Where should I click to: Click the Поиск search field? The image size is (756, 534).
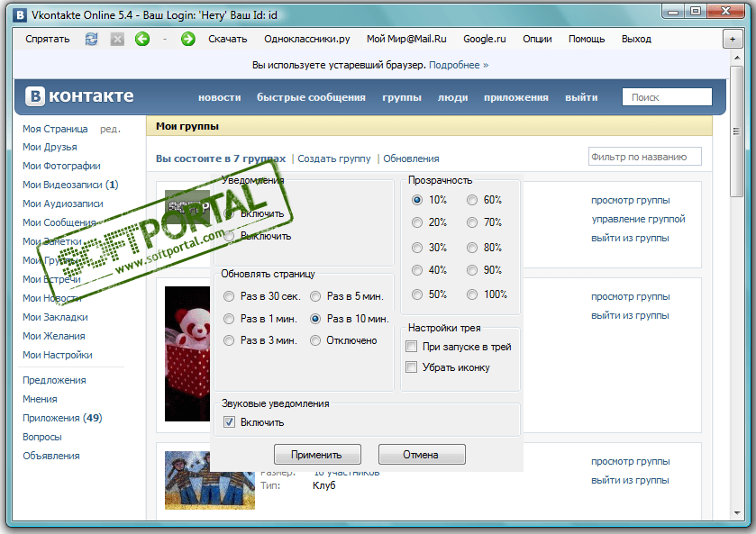[x=667, y=97]
